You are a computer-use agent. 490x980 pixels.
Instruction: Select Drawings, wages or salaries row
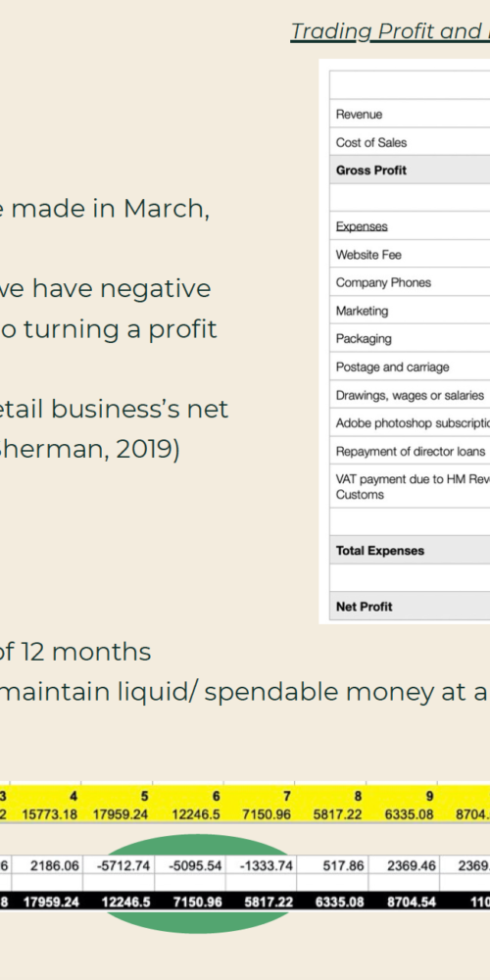pos(410,395)
